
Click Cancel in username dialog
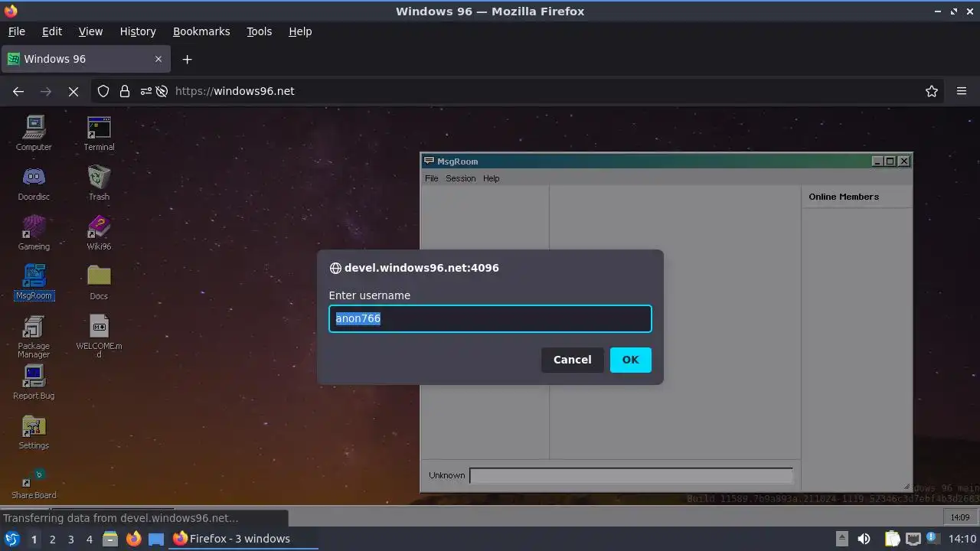click(572, 360)
